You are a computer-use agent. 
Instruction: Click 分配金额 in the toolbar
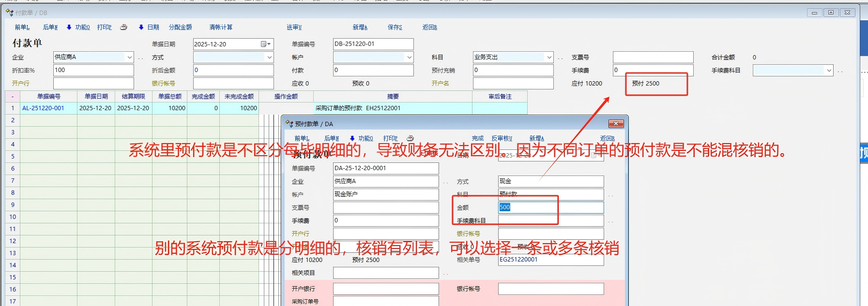pos(180,28)
